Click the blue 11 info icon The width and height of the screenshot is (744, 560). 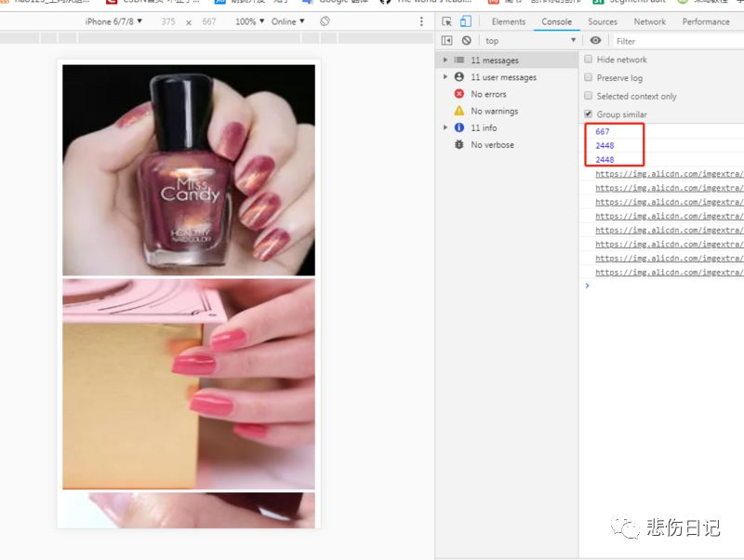(x=459, y=127)
